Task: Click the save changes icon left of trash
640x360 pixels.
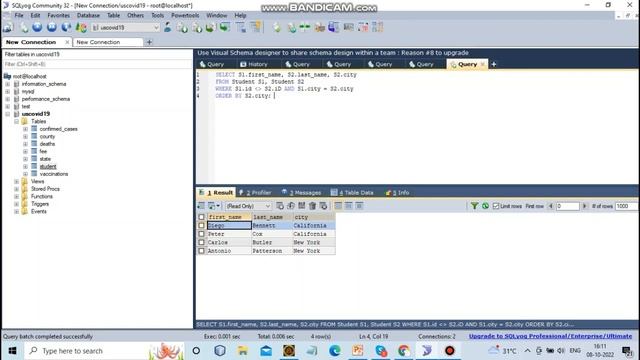Action: click(x=302, y=206)
